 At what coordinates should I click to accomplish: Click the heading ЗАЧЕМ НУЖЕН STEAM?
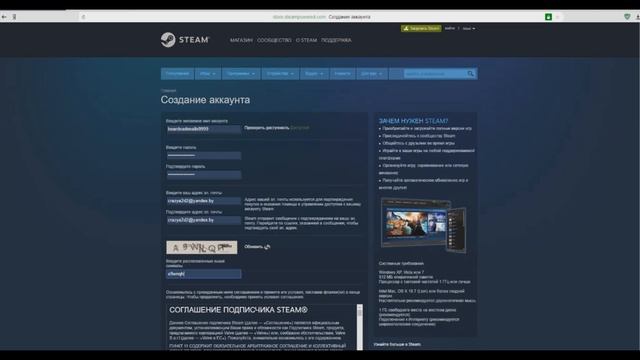pyautogui.click(x=413, y=121)
